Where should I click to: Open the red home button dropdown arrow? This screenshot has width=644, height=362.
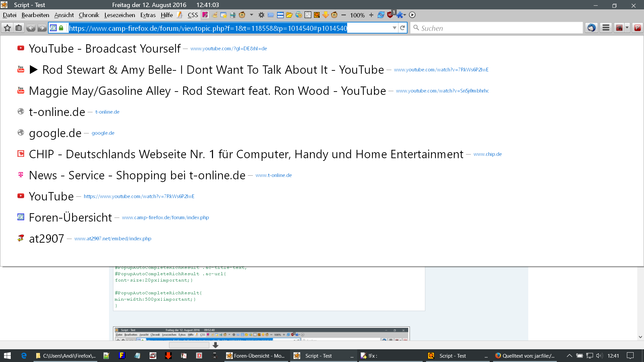pos(627,28)
